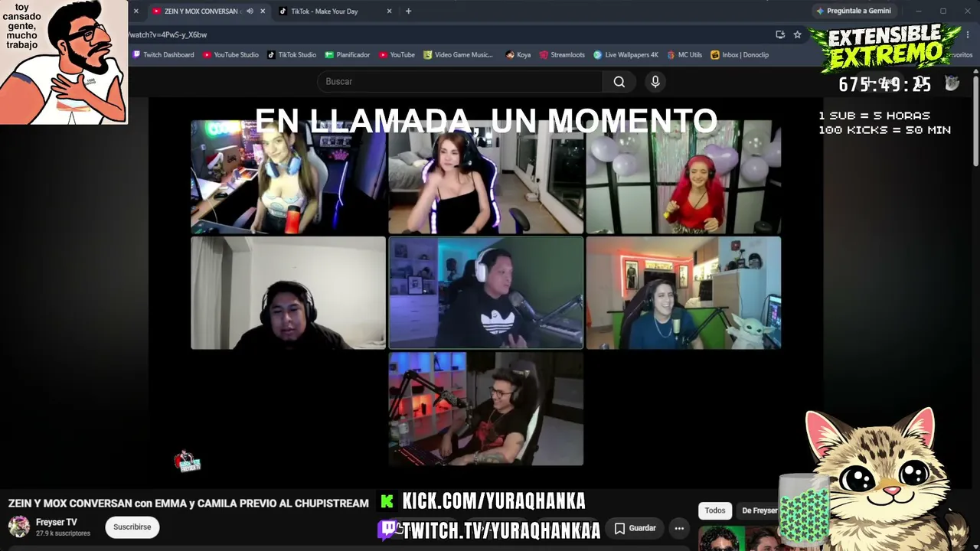Click the install app icon in address bar
Image resolution: width=980 pixels, height=551 pixels.
click(x=780, y=34)
